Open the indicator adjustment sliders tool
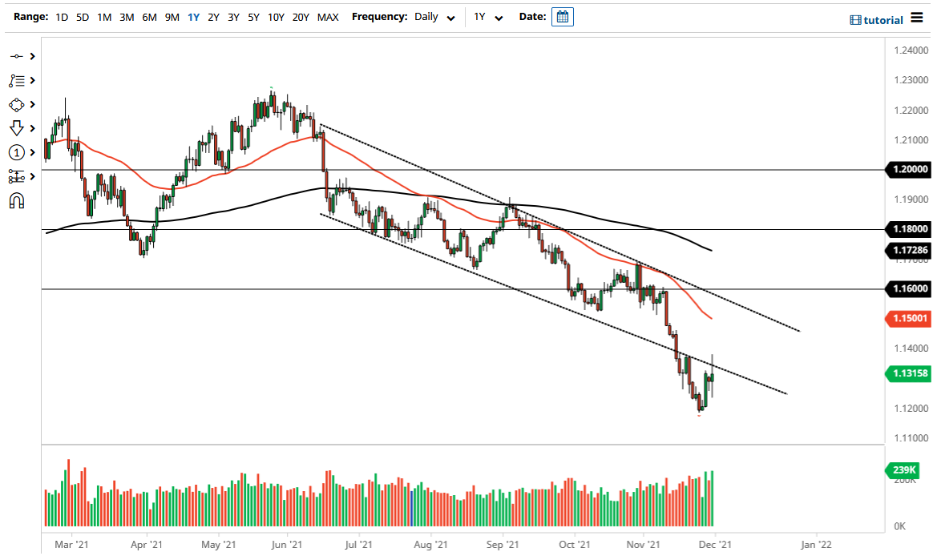Viewport: 937px width, 560px height. [x=18, y=176]
